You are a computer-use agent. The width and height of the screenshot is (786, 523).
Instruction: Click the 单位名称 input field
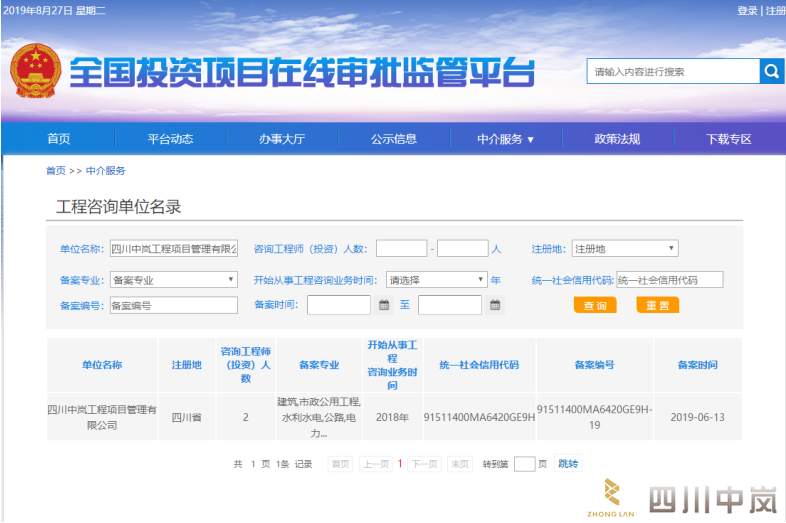point(173,249)
